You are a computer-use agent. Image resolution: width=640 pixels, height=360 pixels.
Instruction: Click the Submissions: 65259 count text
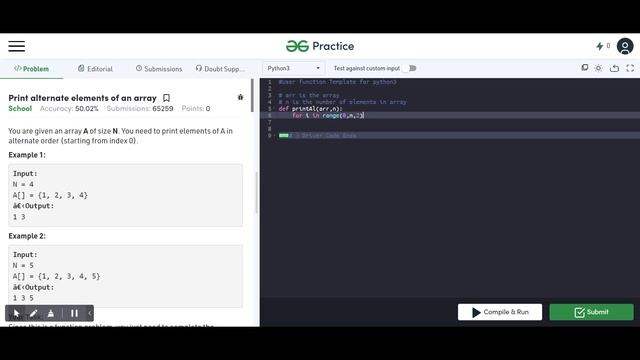point(140,109)
